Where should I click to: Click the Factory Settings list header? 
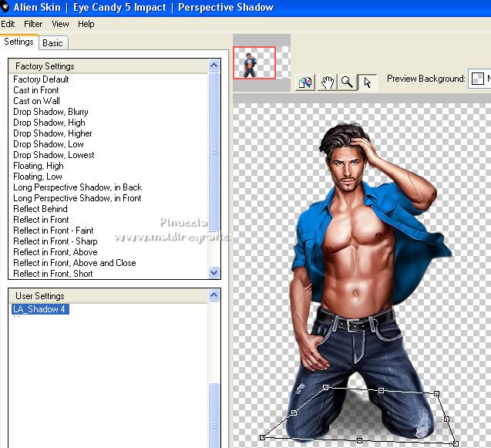point(109,66)
